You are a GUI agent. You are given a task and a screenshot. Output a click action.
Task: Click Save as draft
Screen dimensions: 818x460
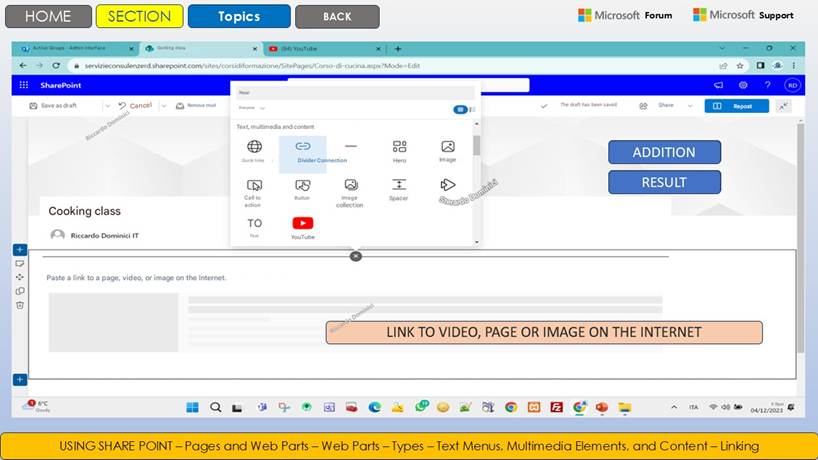coord(53,106)
